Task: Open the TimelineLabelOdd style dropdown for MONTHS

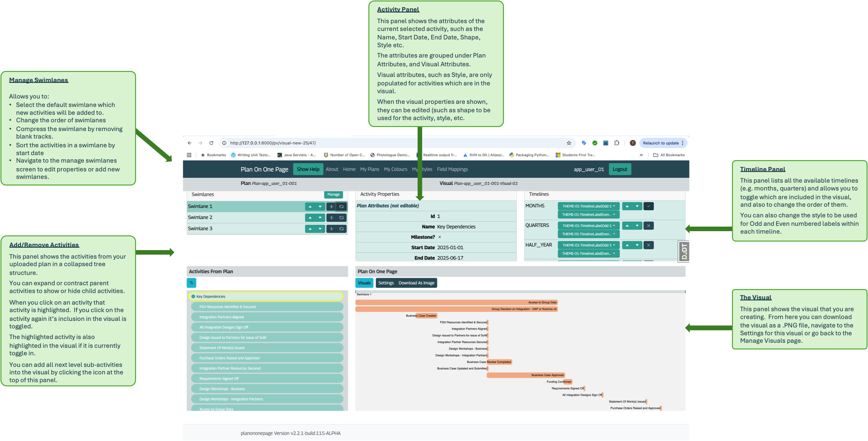Action: (588, 206)
